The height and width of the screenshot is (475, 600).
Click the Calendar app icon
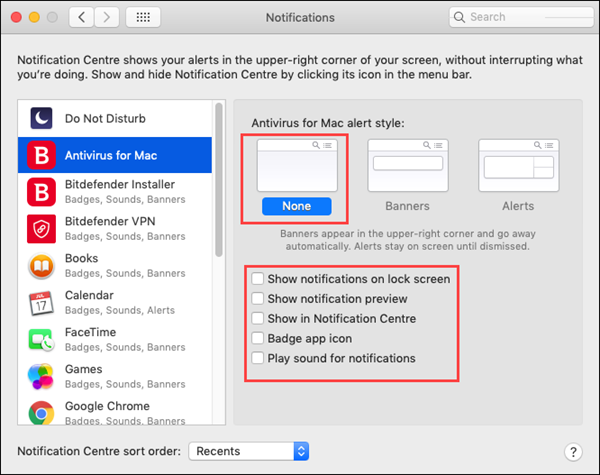pos(41,303)
